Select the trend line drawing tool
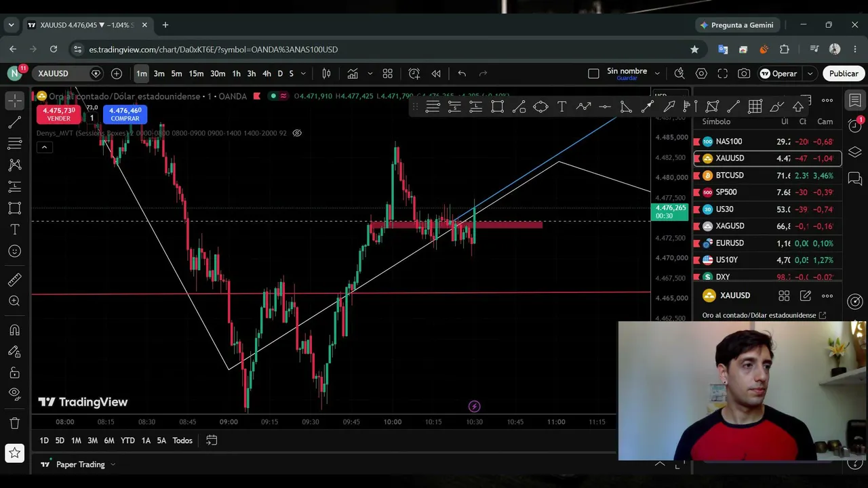This screenshot has width=868, height=488. [15, 122]
